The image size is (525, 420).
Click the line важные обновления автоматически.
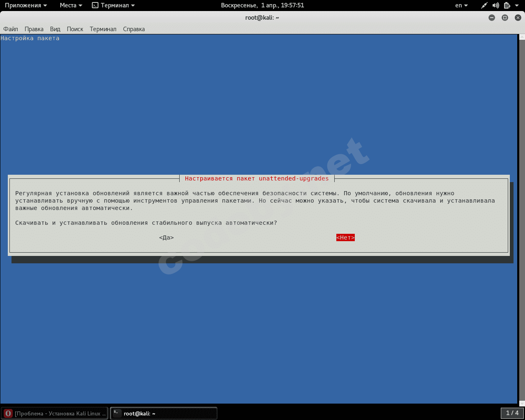pyautogui.click(x=74, y=208)
